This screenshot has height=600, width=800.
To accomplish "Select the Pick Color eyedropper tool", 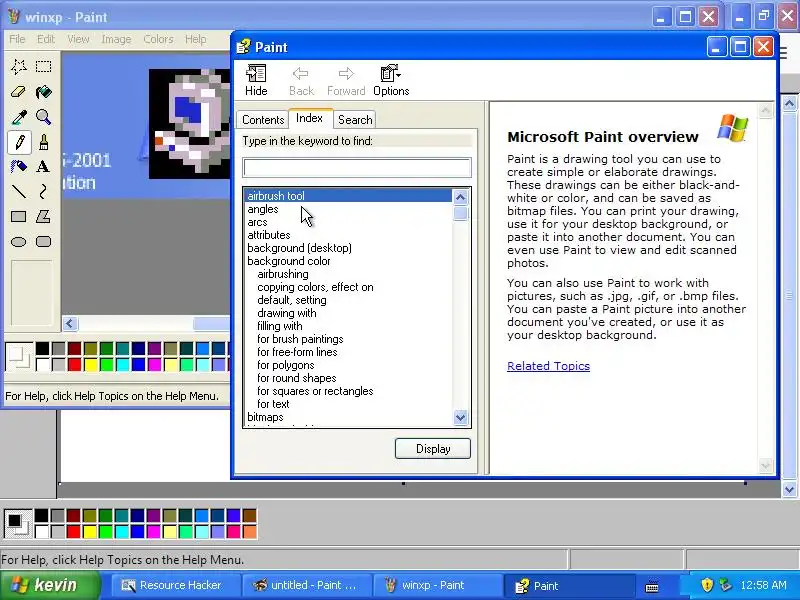I will click(x=19, y=117).
